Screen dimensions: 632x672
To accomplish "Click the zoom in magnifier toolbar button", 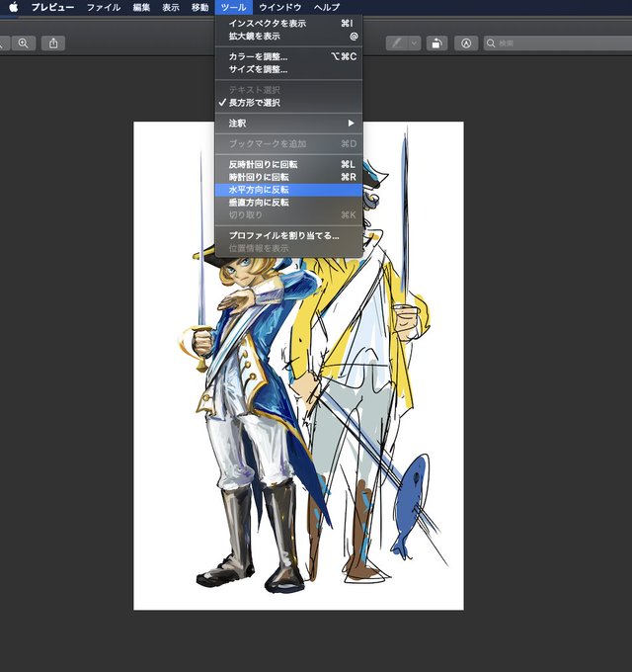I will click(24, 43).
